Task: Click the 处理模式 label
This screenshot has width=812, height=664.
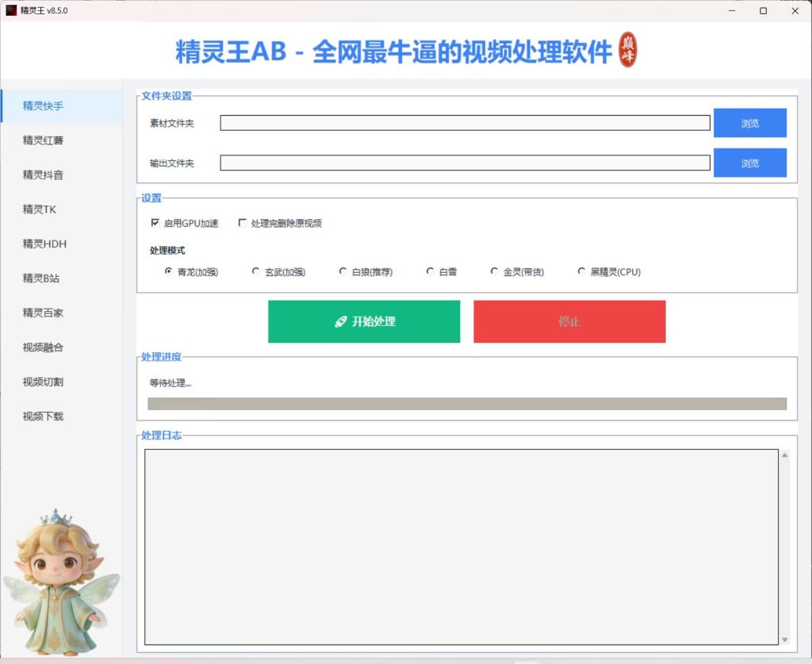Action: 167,251
